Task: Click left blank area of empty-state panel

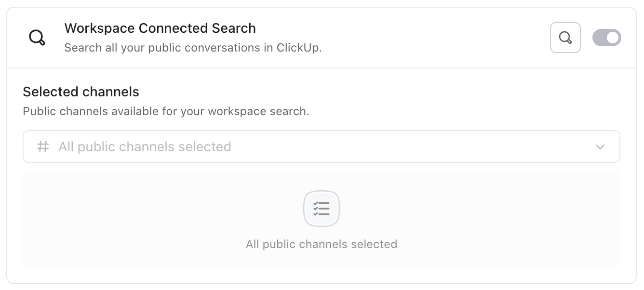Action: coord(121,219)
